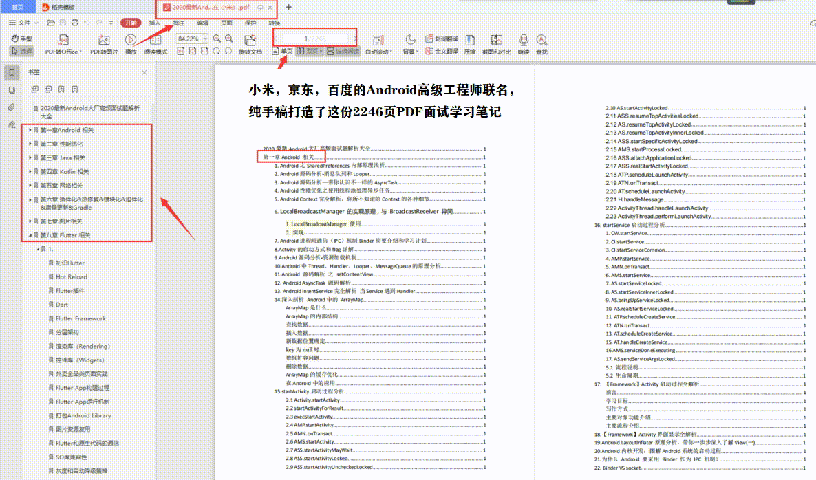Open the signature sidebar icon
The height and width of the screenshot is (480, 816).
point(12,124)
